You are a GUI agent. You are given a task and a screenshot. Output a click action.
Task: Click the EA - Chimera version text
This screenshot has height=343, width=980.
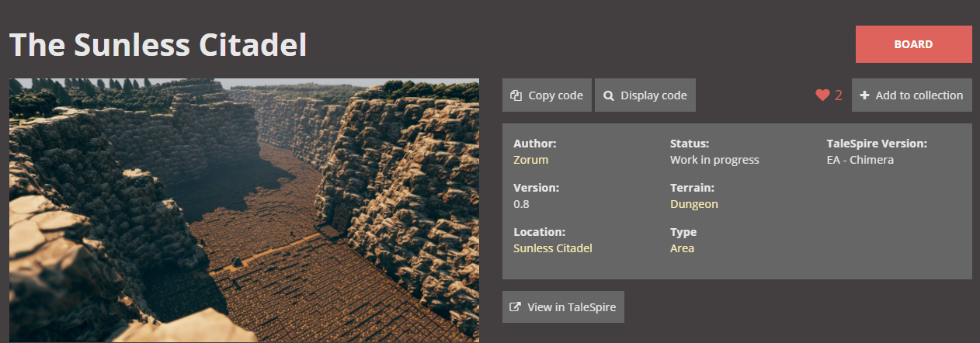point(860,160)
